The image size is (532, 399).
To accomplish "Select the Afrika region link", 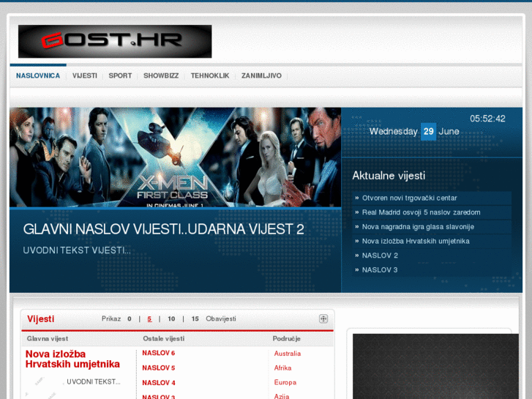I will (282, 368).
